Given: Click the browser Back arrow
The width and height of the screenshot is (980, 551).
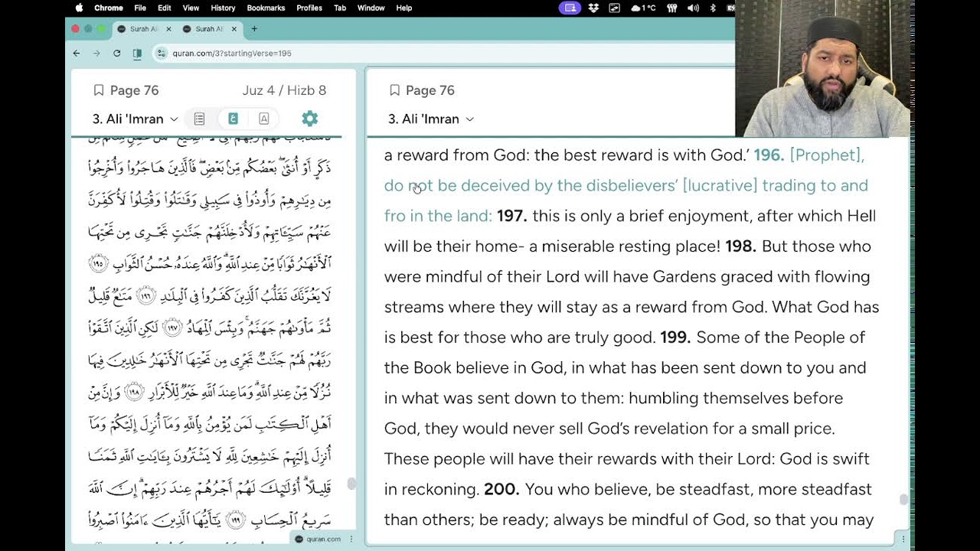Looking at the screenshot, I should [77, 54].
